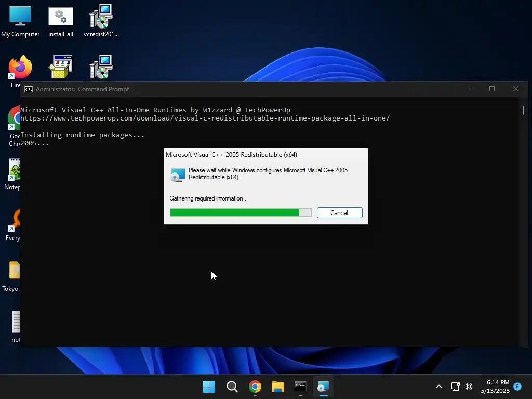Open the Windows Start menu
This screenshot has width=532, height=399.
coord(209,387)
